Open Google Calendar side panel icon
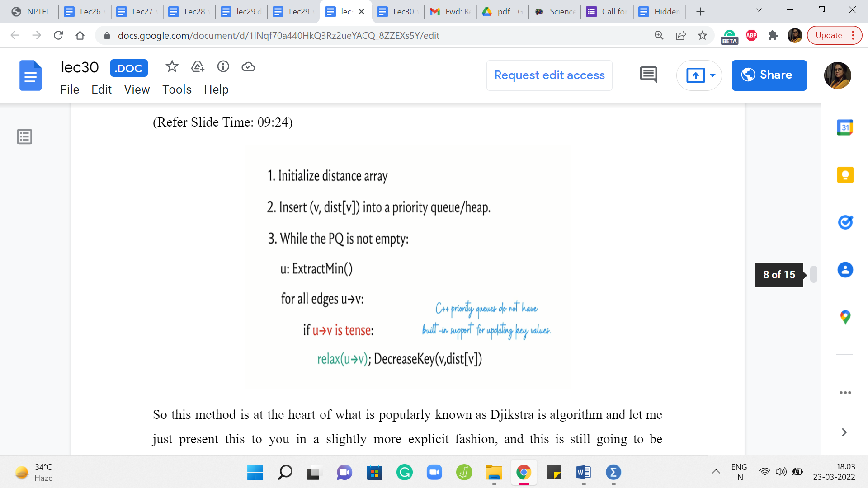The height and width of the screenshot is (488, 868). coord(845,127)
